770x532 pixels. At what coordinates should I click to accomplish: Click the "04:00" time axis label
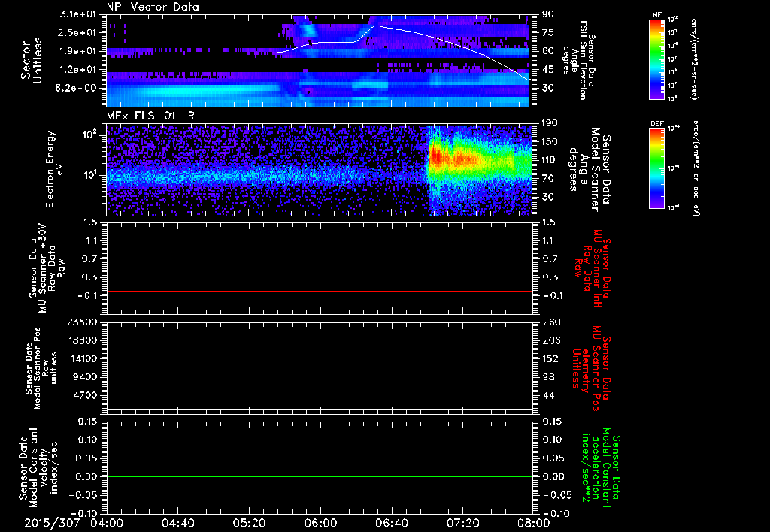click(x=107, y=523)
